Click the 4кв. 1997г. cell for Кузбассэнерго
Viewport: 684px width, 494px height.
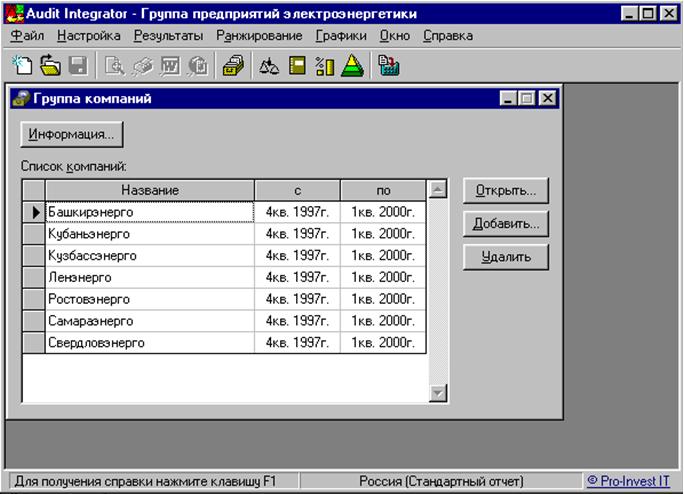[x=297, y=256]
